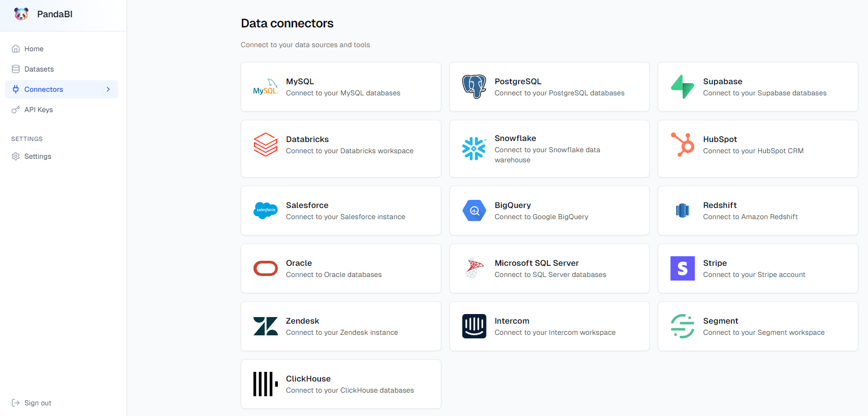This screenshot has height=416, width=868.
Task: Select the HubSpot connector title
Action: (x=720, y=139)
